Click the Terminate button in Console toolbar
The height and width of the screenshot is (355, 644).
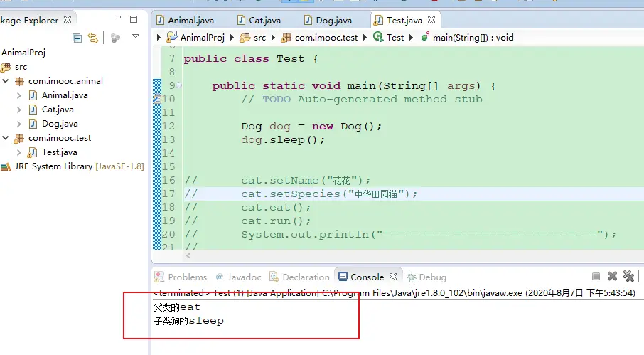tap(596, 276)
